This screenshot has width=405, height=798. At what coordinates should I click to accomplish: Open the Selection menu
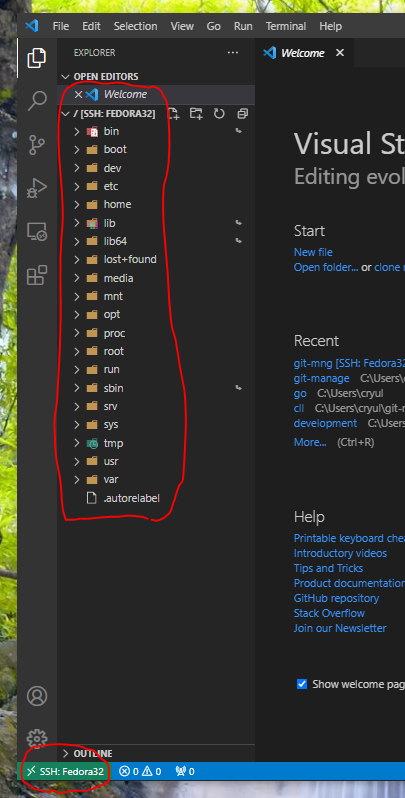pyautogui.click(x=135, y=26)
